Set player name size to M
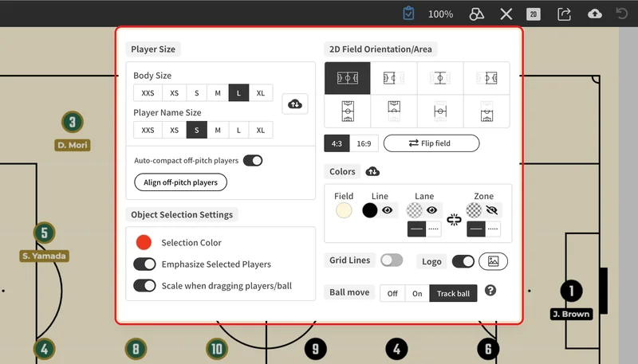Screen dimensions: 638x364 [x=218, y=130]
